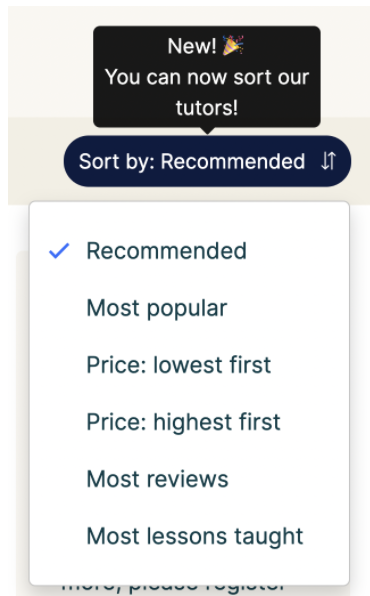Click the grey card edge left of dropdown
This screenshot has width=370, height=596.
(x=22, y=418)
